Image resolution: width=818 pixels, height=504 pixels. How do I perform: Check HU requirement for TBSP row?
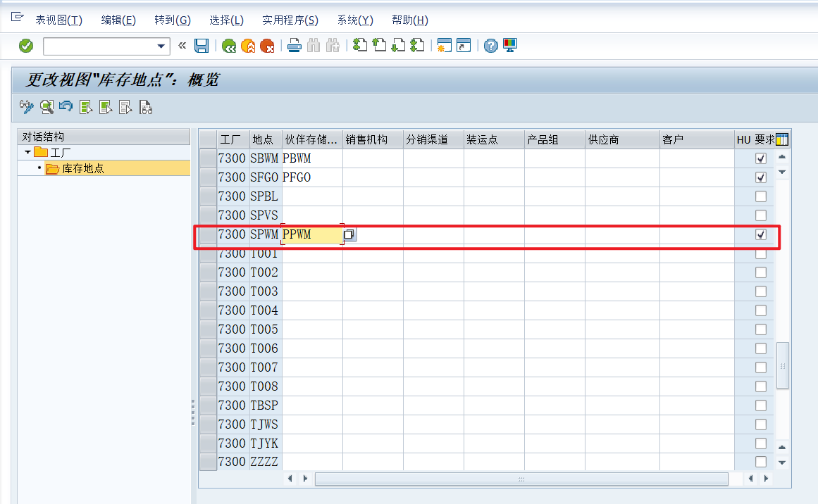761,405
